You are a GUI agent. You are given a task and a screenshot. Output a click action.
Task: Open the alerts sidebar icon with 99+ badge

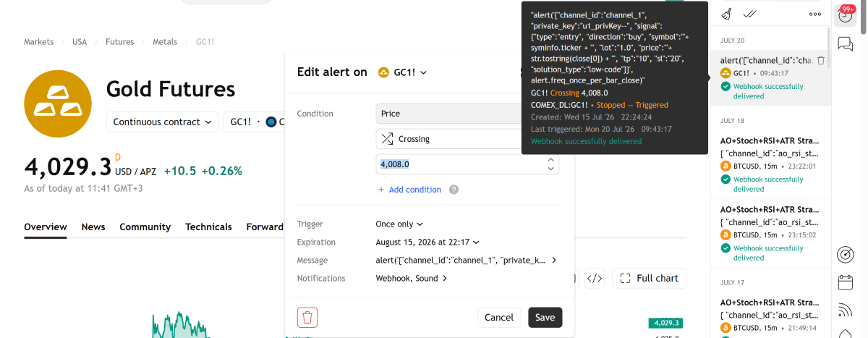[x=845, y=14]
